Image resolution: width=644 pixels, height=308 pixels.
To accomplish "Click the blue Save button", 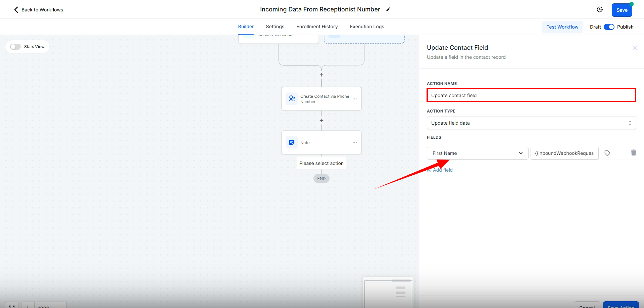I will tap(622, 10).
